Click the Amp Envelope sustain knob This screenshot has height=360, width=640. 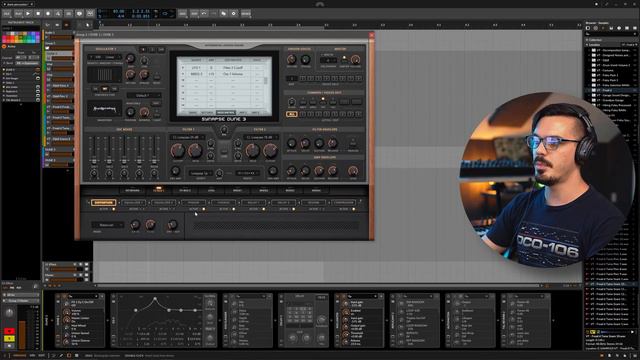(319, 171)
